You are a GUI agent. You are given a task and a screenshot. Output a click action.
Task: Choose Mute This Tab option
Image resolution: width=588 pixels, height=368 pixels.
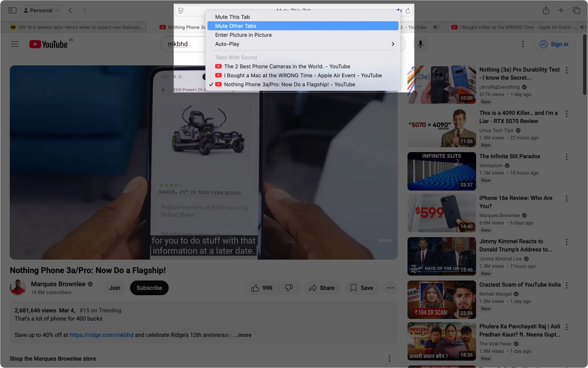(x=303, y=17)
